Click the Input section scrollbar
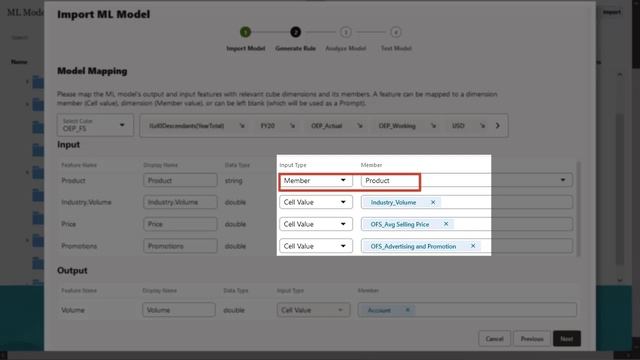 click(x=578, y=208)
